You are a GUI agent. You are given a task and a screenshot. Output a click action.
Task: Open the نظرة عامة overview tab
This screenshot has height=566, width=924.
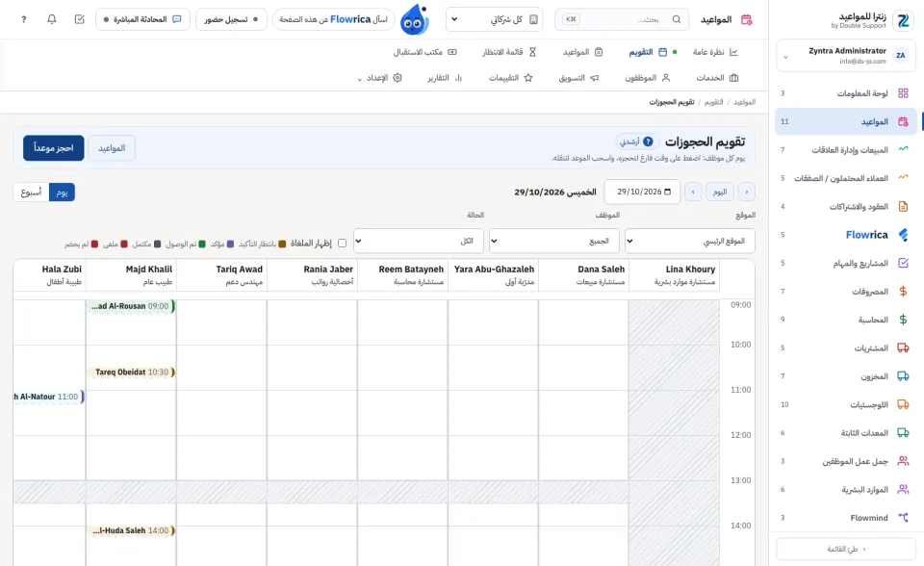tap(715, 52)
